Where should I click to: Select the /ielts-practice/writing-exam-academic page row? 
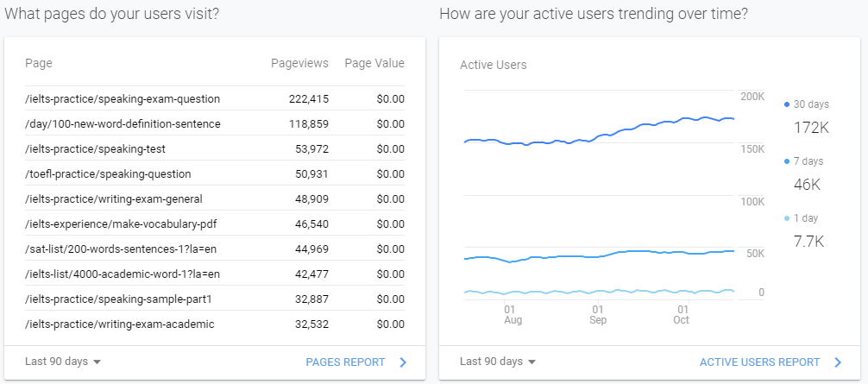point(215,324)
